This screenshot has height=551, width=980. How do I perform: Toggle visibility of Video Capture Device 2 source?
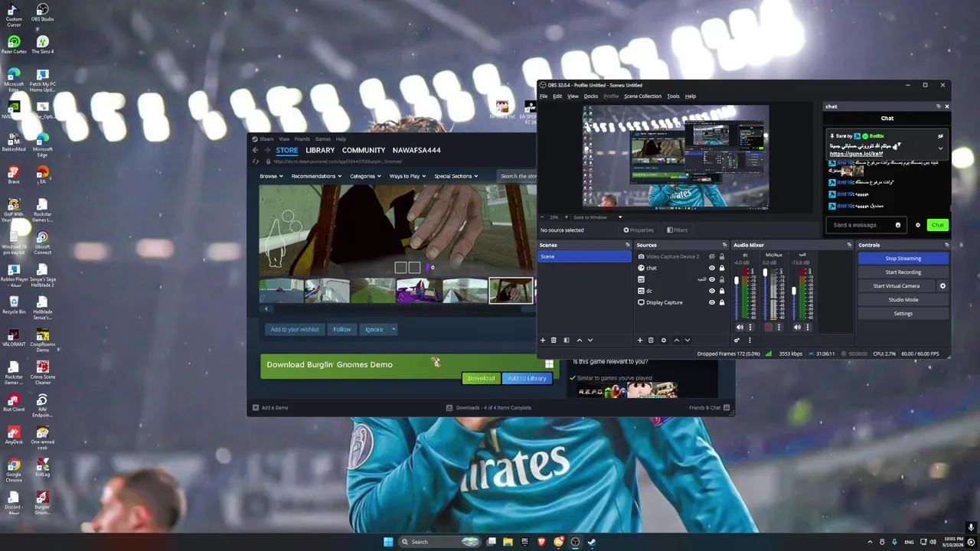click(712, 256)
